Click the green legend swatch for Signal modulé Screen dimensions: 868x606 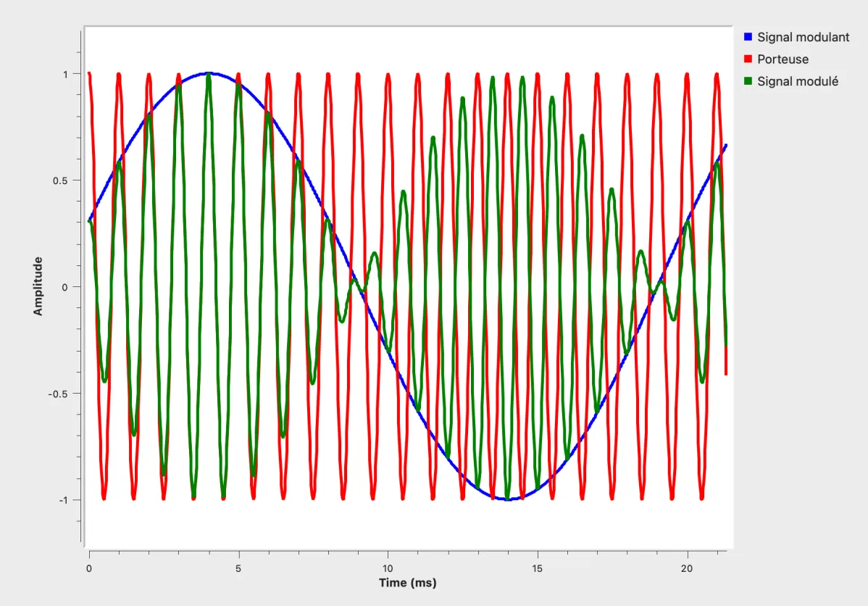pos(748,81)
